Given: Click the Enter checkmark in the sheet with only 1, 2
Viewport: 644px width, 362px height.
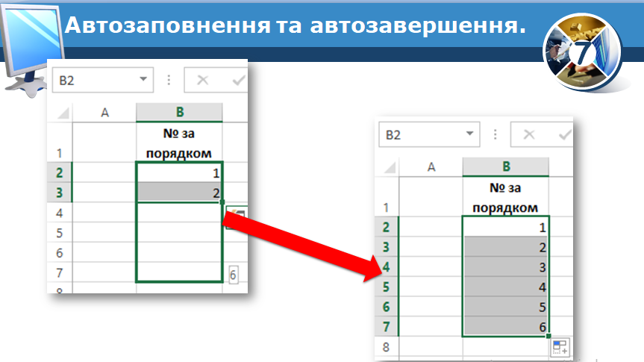Looking at the screenshot, I should tap(239, 80).
